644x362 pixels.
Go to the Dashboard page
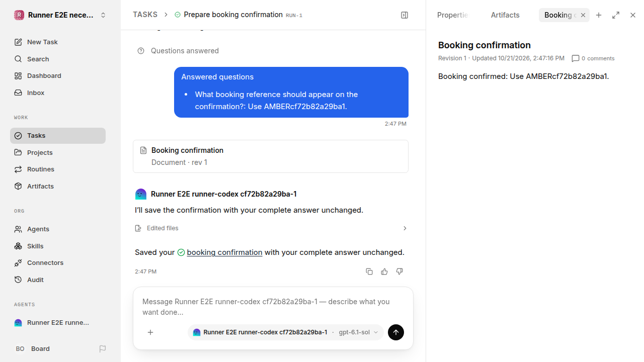(58, 76)
